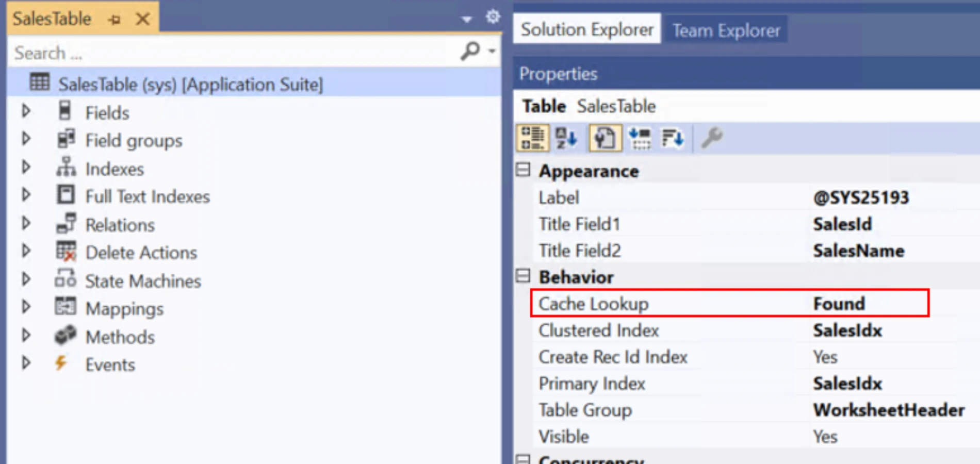Pin the SalesTable tab
Viewport: 980px width, 464px height.
pos(114,20)
